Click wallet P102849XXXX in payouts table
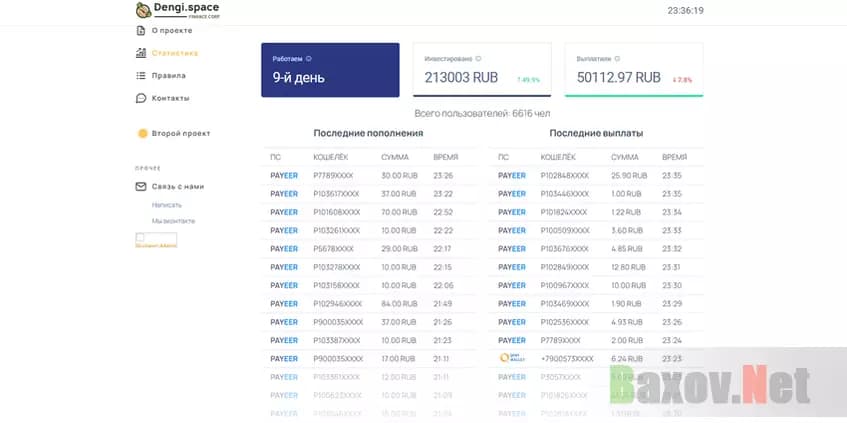This screenshot has height=423, width=847. (565, 267)
